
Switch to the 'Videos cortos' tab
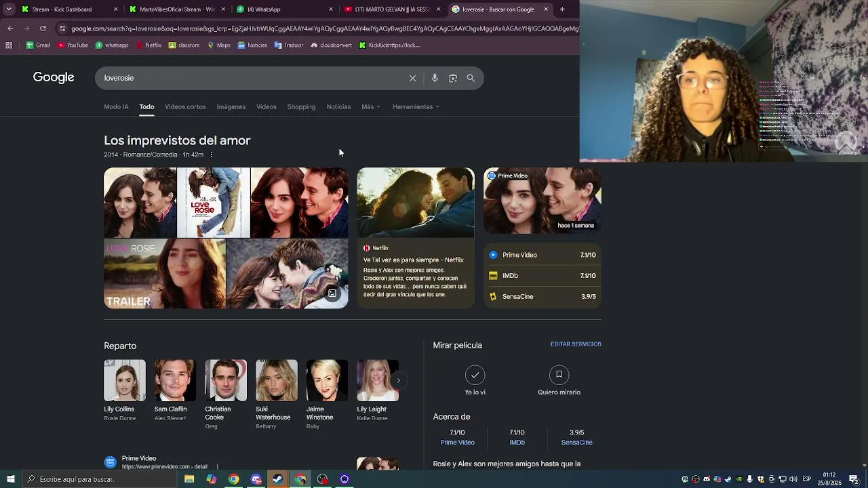coord(185,107)
